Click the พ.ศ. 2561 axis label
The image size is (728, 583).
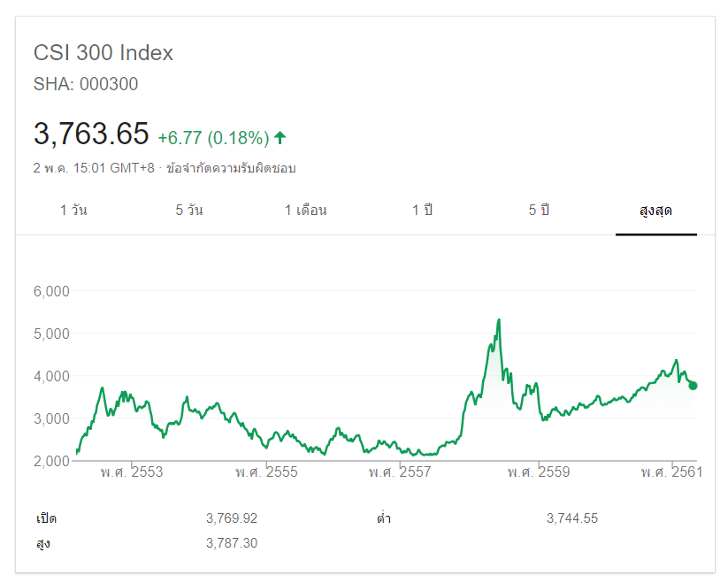[x=671, y=472]
